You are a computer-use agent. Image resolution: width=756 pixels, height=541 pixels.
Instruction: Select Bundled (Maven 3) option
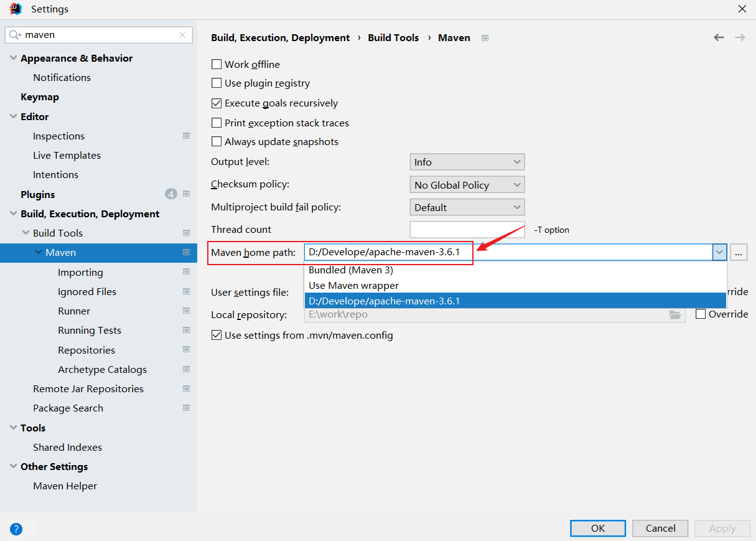point(515,270)
